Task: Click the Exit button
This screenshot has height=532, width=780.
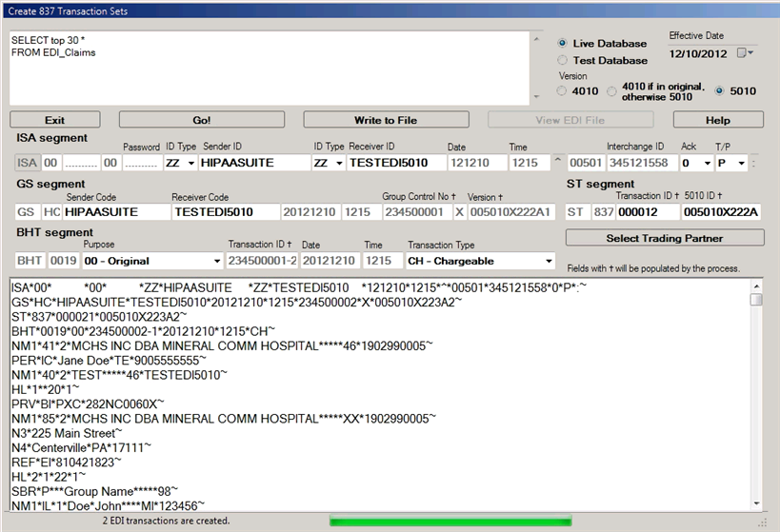Action: 55,120
